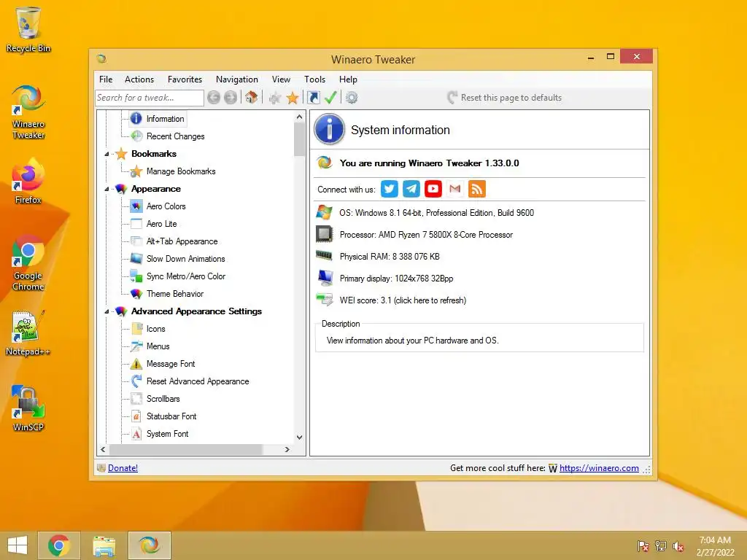Open Theme Behavior tweak

coord(175,294)
